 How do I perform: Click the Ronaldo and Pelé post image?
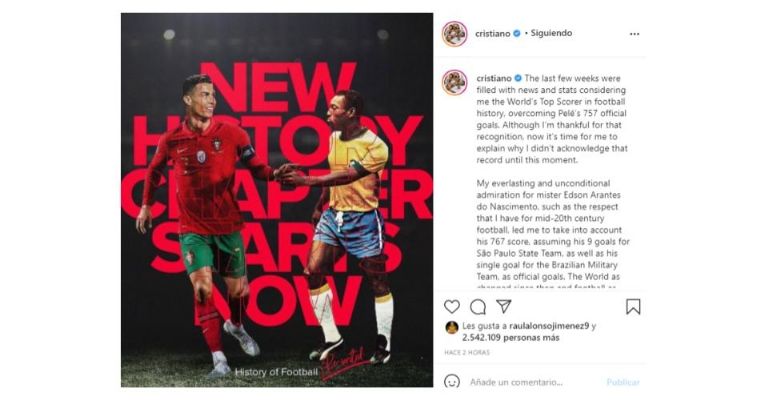(x=277, y=200)
